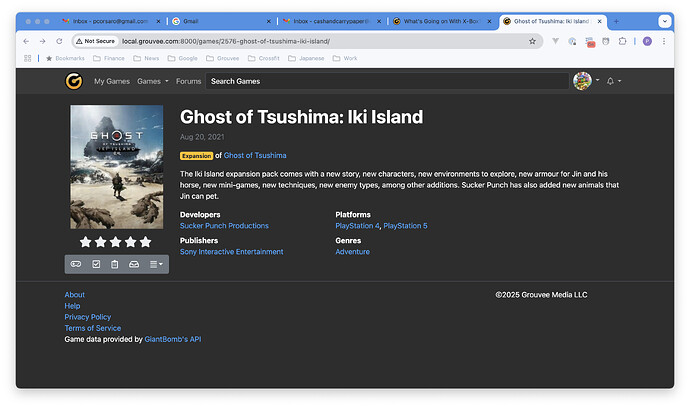
Task: Click the Grouvee logo icon
Action: (x=74, y=81)
